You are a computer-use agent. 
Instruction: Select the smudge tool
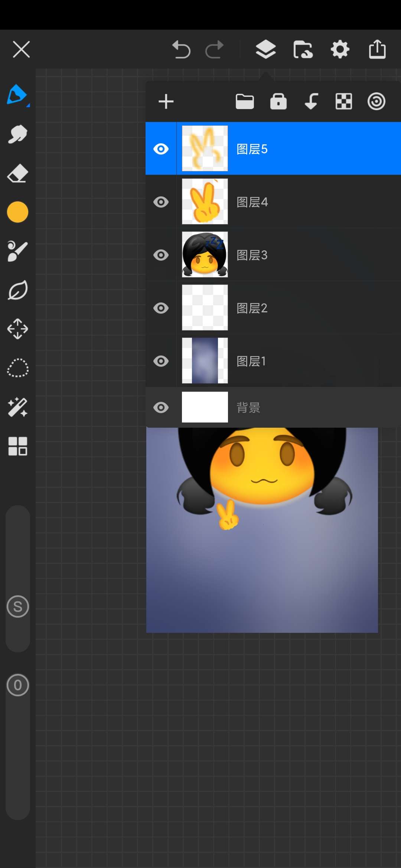coord(17,134)
